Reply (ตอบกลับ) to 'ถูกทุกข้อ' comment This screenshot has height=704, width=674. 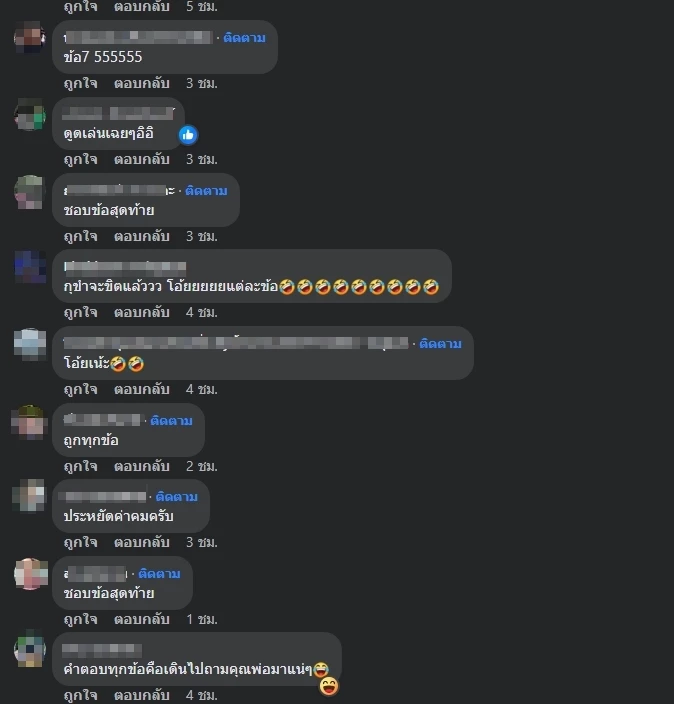(x=141, y=466)
